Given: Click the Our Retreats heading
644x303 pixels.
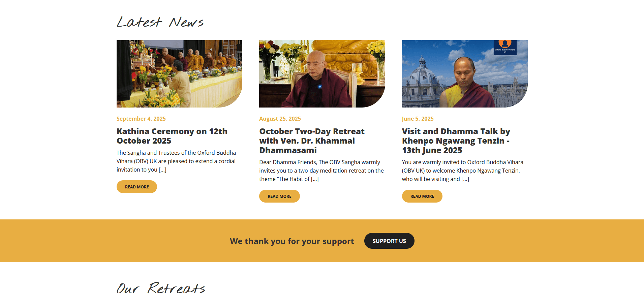Looking at the screenshot, I should (x=161, y=288).
